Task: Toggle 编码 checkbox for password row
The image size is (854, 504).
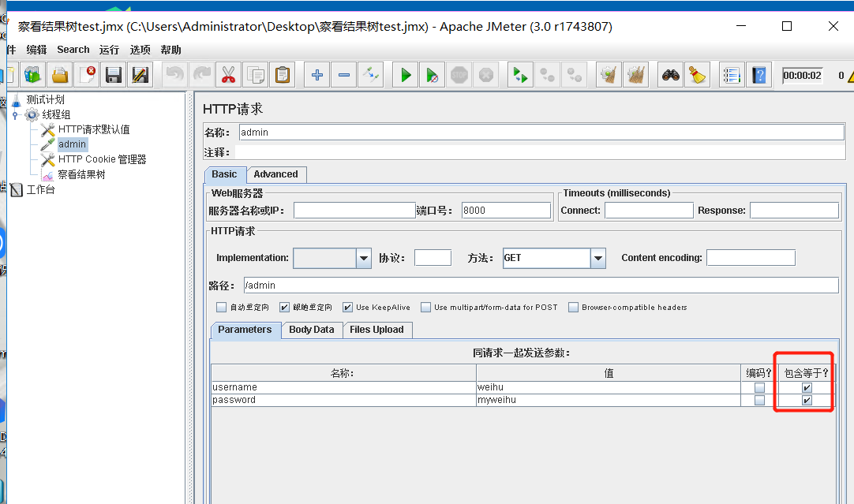Action: tap(759, 400)
